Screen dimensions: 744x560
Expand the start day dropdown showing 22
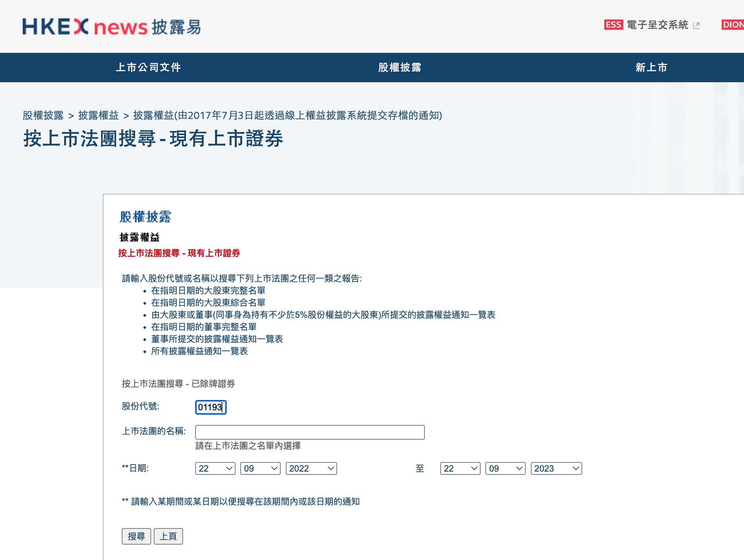[215, 468]
